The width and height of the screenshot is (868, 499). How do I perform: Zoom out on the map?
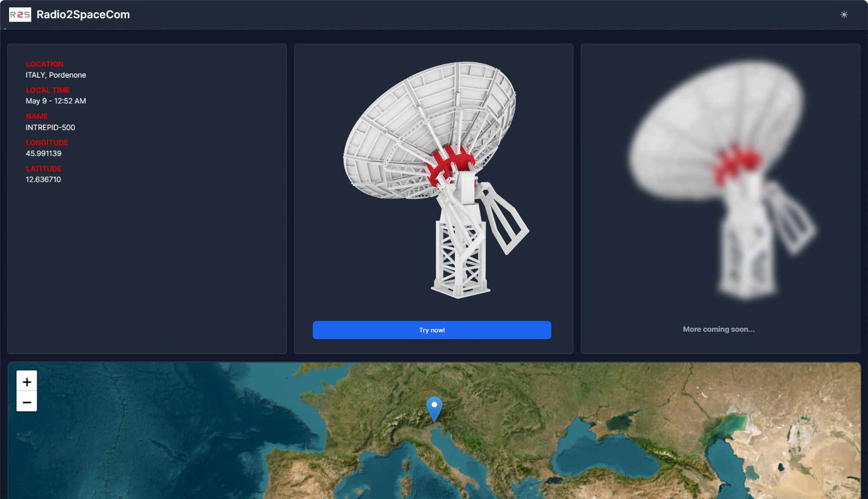click(x=27, y=402)
